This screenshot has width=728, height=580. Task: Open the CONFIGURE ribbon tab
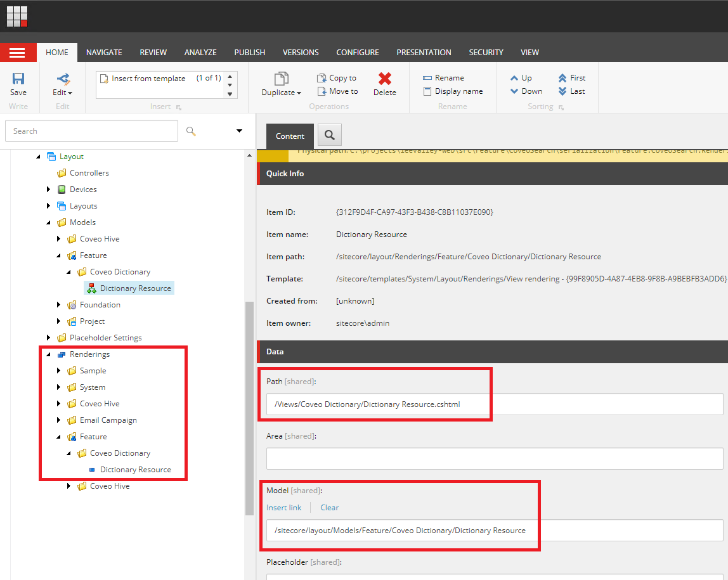(358, 53)
